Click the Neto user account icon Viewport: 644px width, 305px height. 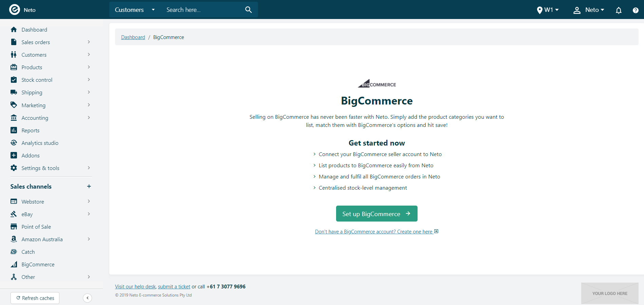pyautogui.click(x=577, y=10)
